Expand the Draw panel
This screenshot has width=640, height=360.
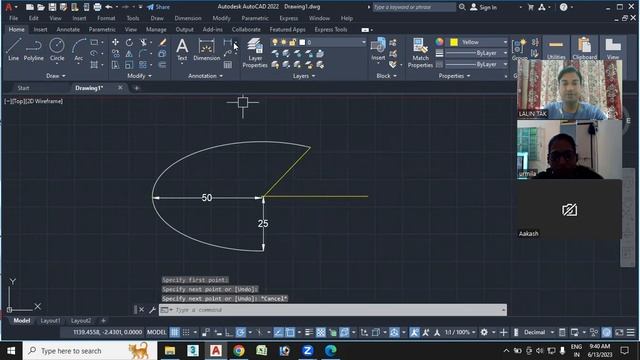pos(56,76)
